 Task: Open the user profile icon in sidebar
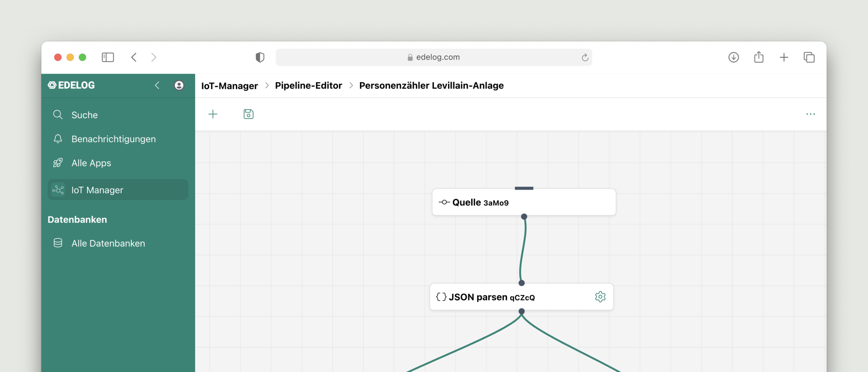179,85
